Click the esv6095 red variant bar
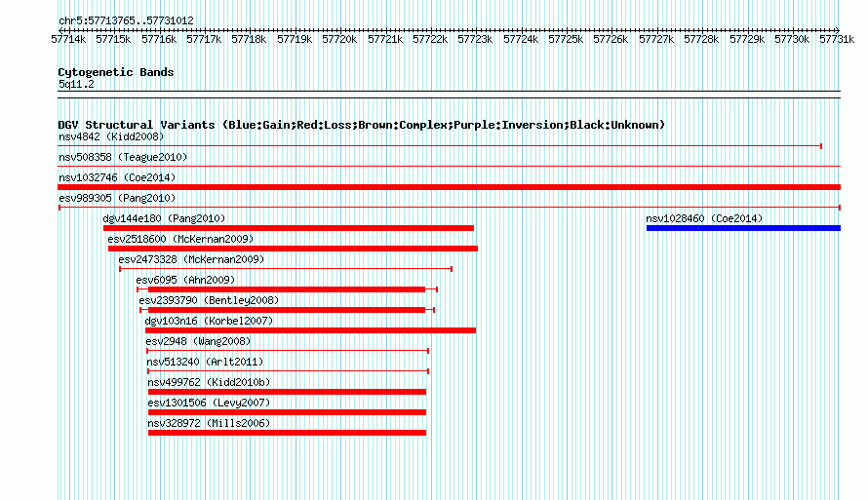This screenshot has width=868, height=500. coord(287,289)
